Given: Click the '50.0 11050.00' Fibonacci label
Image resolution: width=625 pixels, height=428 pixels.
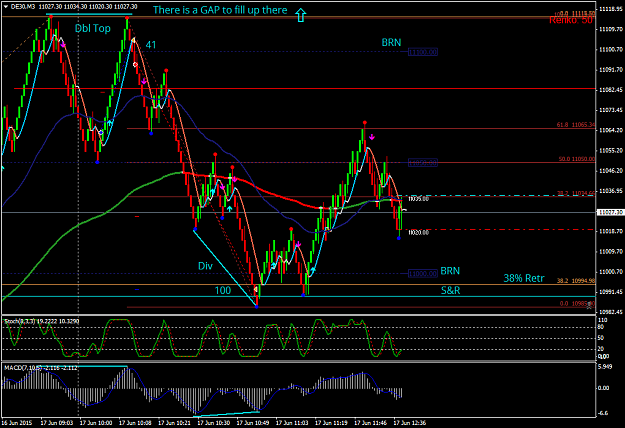Looking at the screenshot, I should (576, 159).
